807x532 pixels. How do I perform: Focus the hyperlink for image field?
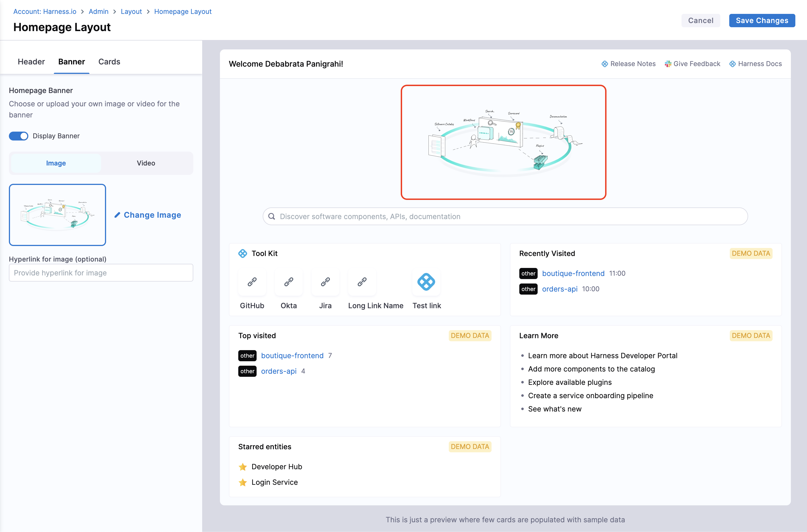101,273
